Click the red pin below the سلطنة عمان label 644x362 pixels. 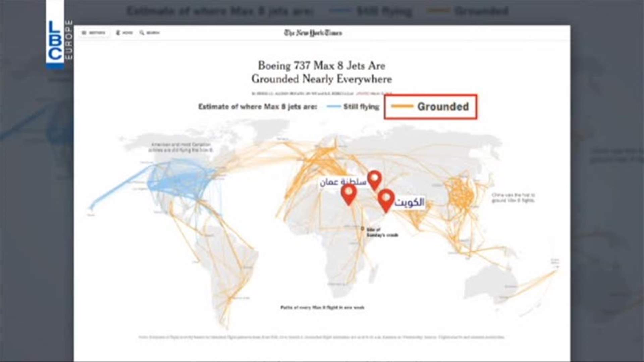coord(349,194)
